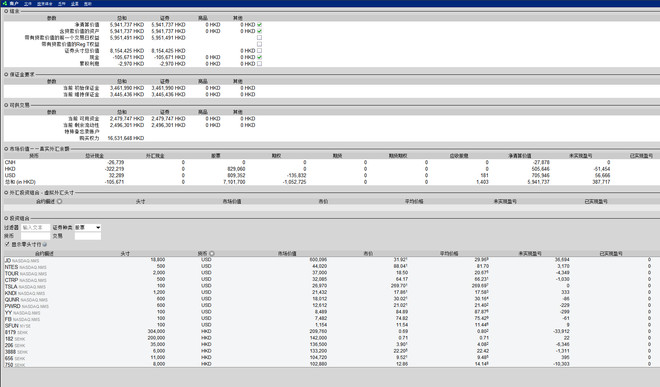
Task: Click the info icon next to 显示零头寸行
Action: tap(45, 244)
